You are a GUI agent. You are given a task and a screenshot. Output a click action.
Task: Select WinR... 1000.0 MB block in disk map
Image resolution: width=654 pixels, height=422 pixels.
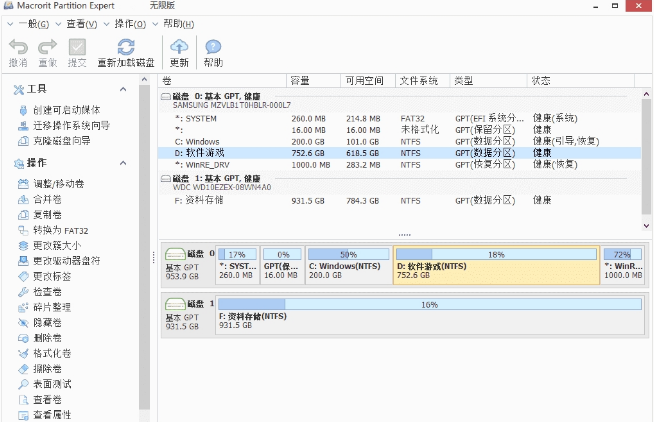623,265
